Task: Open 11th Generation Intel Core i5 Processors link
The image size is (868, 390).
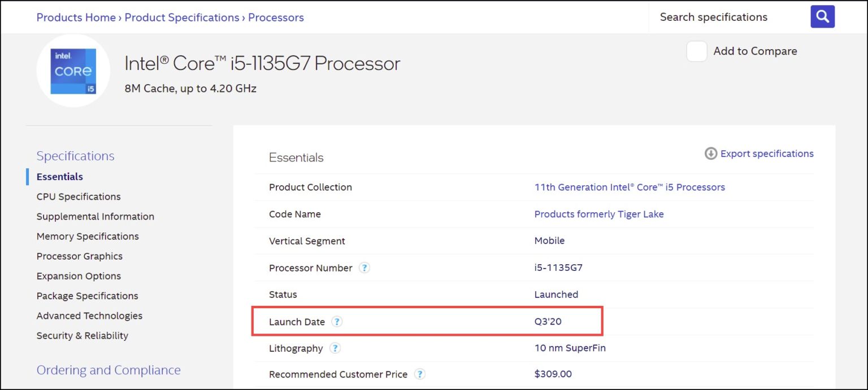Action: click(630, 187)
